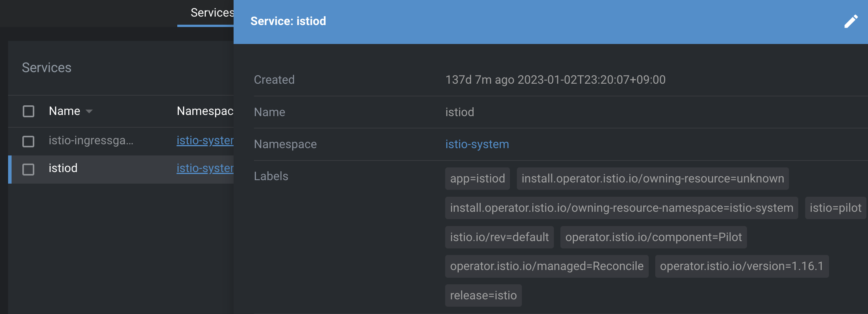This screenshot has width=868, height=314.
Task: Toggle the select-all checkbox in Services header
Action: click(x=29, y=111)
